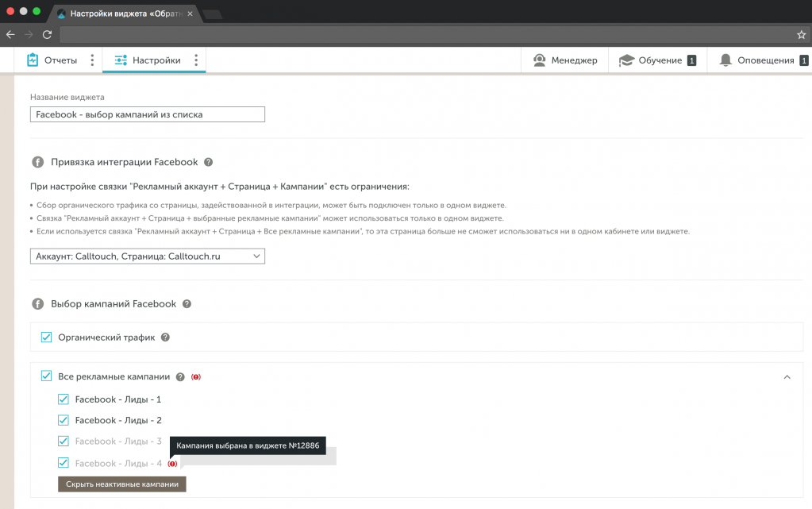This screenshot has width=812, height=509.
Task: Collapse the campaigns list chevron
Action: point(787,377)
